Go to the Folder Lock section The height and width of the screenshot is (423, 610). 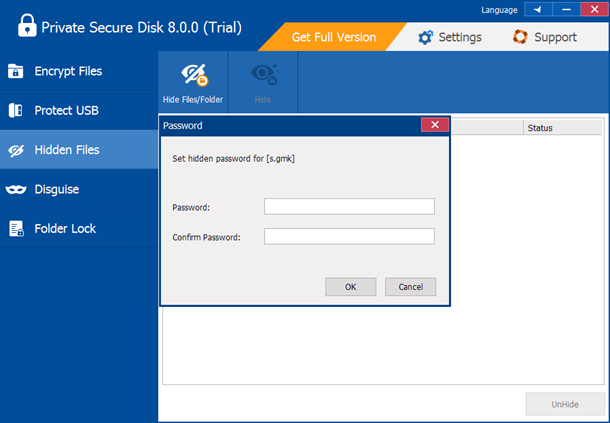point(65,228)
